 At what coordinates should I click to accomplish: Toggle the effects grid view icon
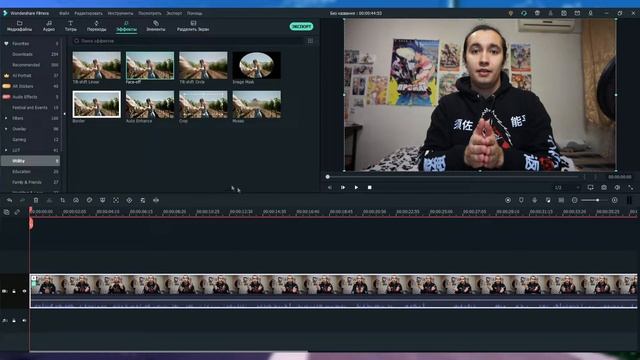(x=310, y=41)
